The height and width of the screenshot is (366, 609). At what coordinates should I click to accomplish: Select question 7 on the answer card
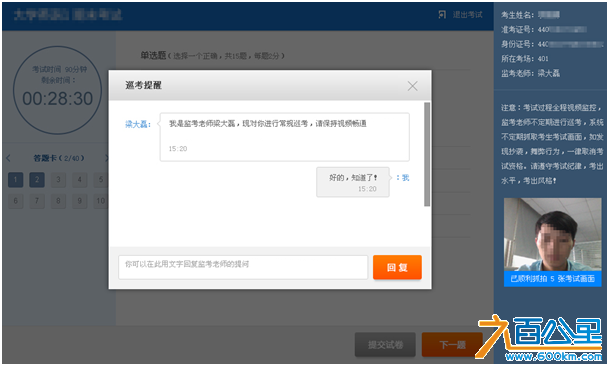click(37, 201)
